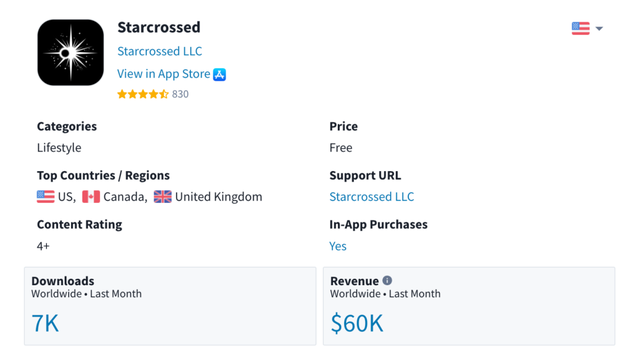Click the Starcrossed app icon thumbnail
640x361 pixels.
(71, 52)
